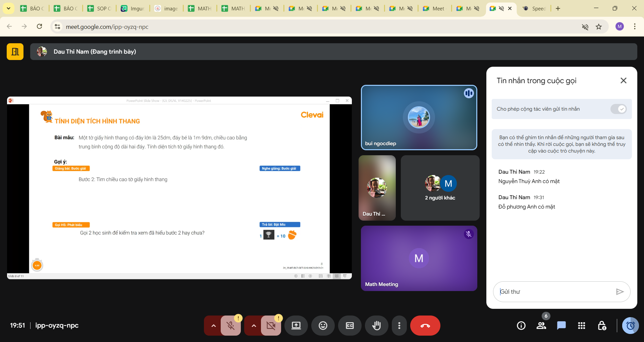Open the '2 người khác' participants tile
This screenshot has height=342, width=644.
[x=440, y=188]
